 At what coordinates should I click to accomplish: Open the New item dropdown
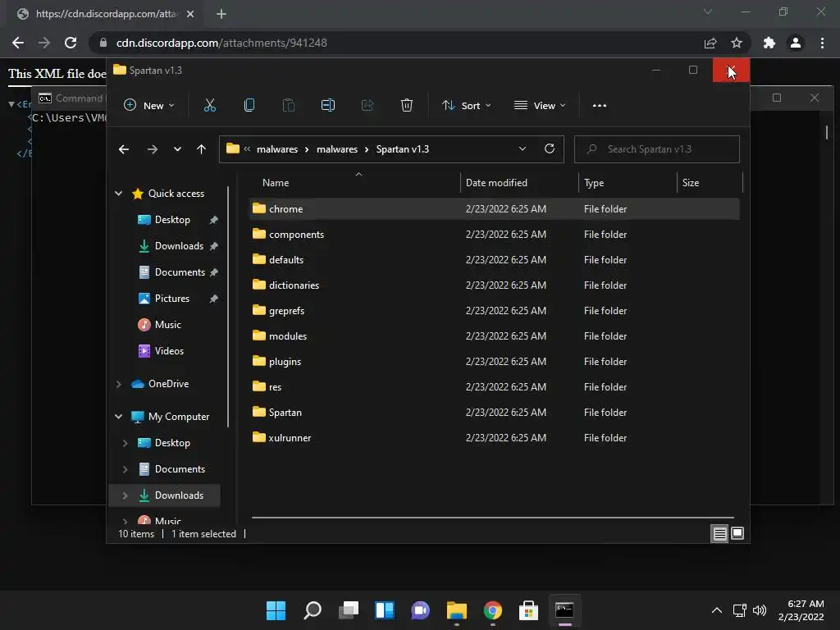pyautogui.click(x=149, y=106)
